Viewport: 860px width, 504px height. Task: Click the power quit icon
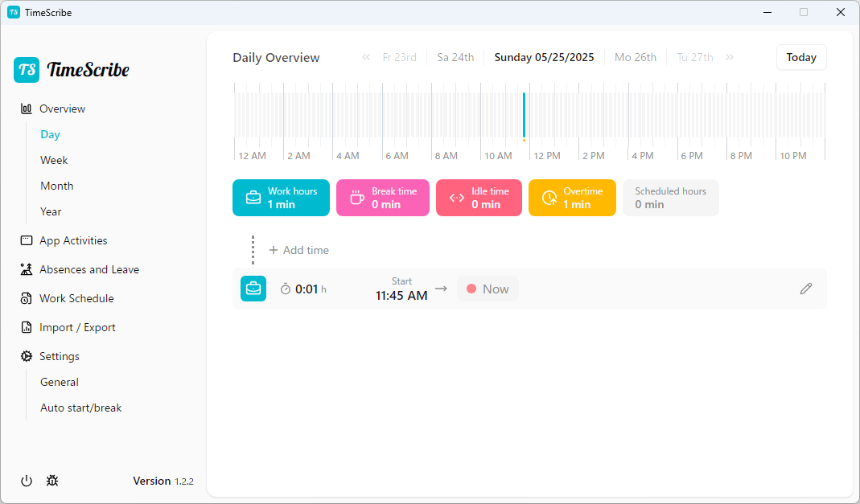(27, 481)
